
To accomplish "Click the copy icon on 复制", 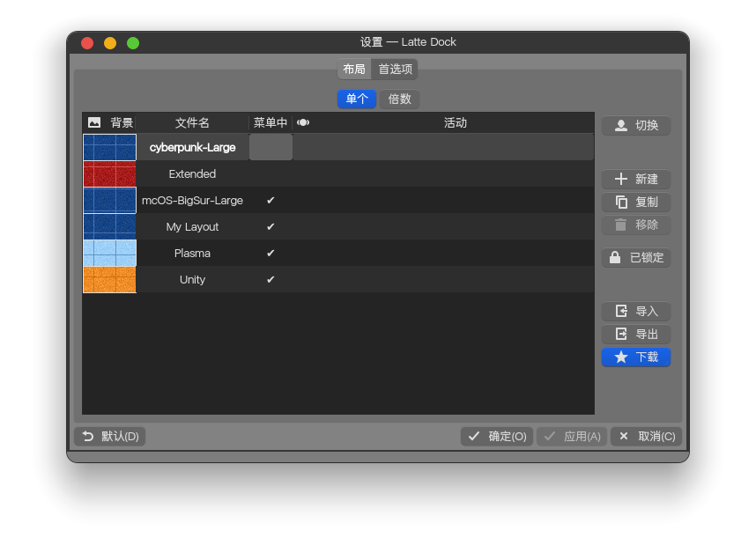I will click(x=621, y=203).
